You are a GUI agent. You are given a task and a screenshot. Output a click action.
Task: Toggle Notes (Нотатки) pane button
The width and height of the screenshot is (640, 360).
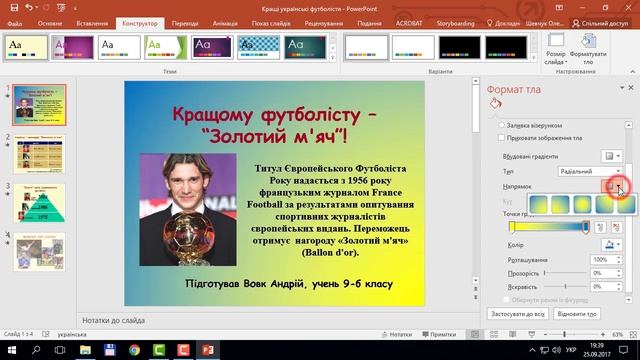396,334
